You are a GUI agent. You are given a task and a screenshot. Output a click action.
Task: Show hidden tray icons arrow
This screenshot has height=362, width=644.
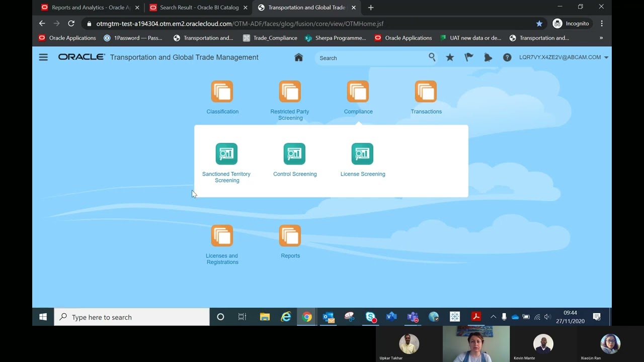pos(493,317)
